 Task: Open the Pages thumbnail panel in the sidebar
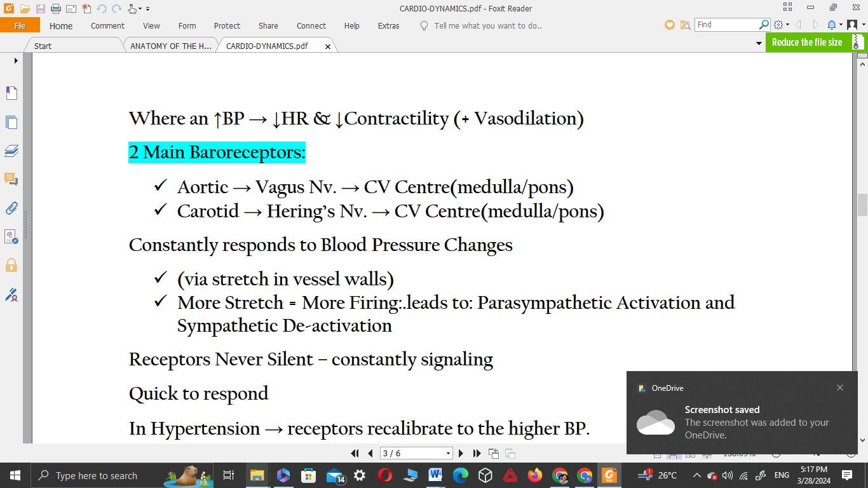tap(11, 122)
